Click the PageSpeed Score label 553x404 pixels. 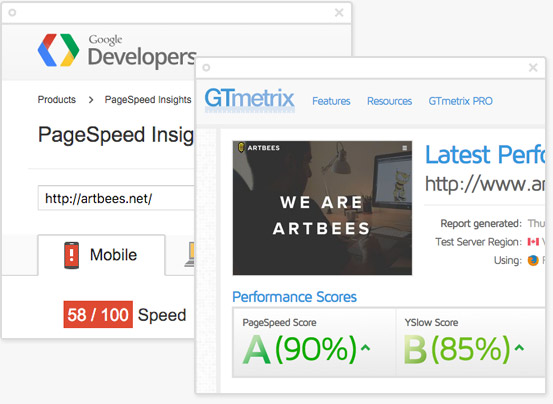point(279,323)
